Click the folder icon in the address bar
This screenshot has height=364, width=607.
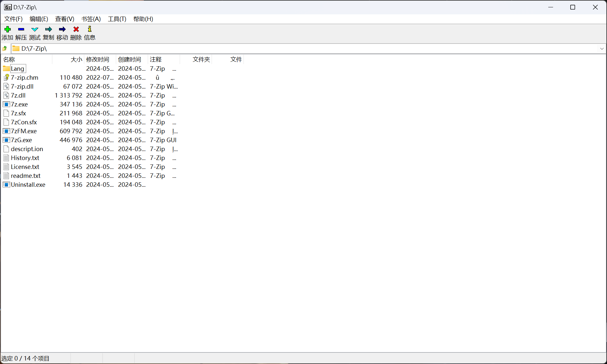[16, 48]
